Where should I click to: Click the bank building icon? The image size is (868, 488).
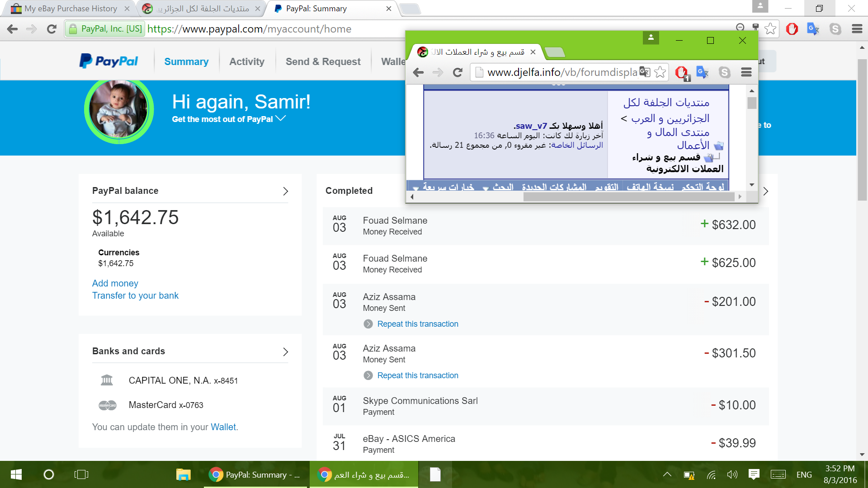[x=107, y=380]
